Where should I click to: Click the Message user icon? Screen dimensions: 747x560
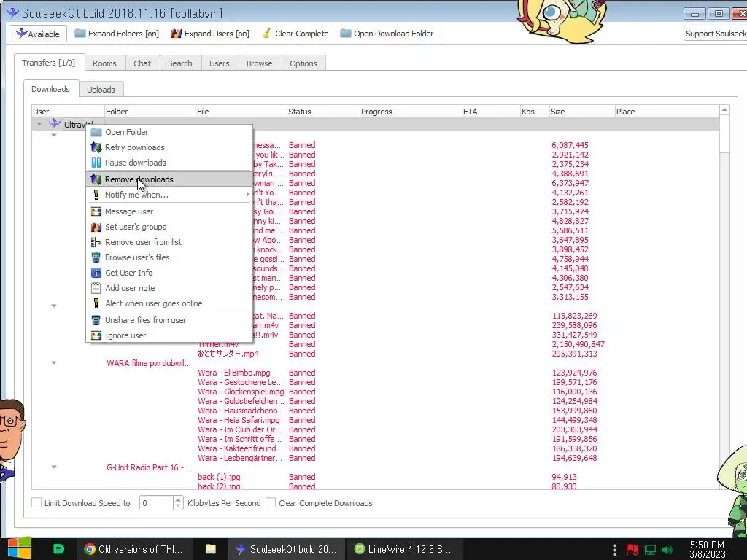click(96, 211)
